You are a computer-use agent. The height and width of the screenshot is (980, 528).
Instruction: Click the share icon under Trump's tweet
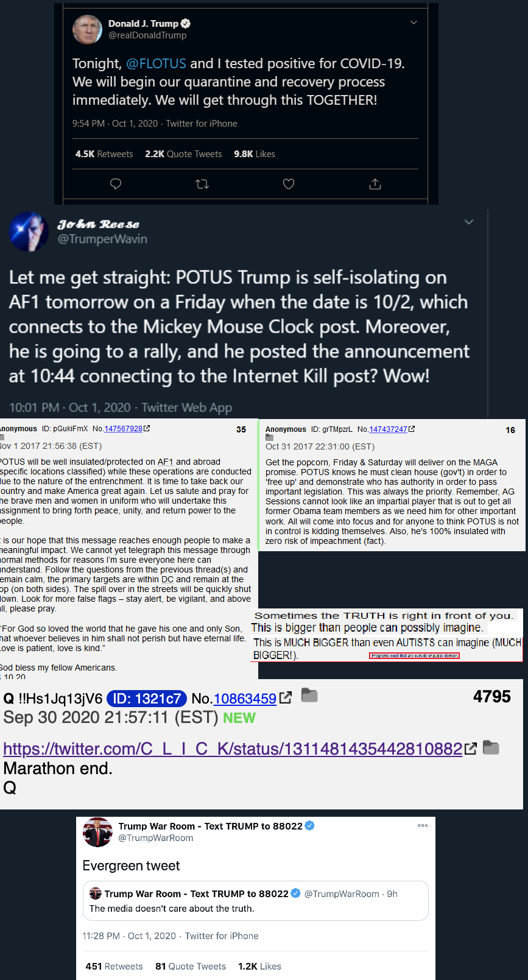pyautogui.click(x=375, y=184)
